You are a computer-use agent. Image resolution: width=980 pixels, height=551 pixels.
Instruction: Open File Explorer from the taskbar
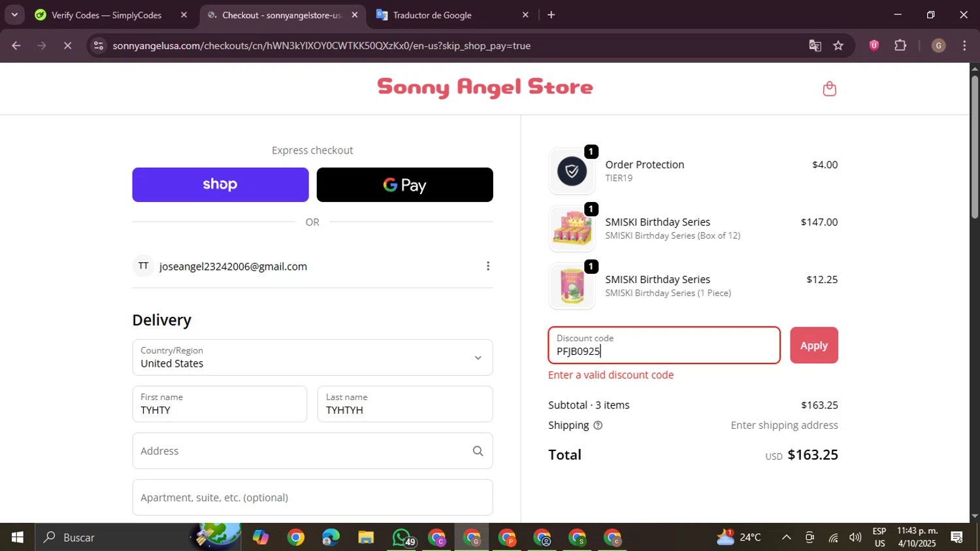(366, 537)
